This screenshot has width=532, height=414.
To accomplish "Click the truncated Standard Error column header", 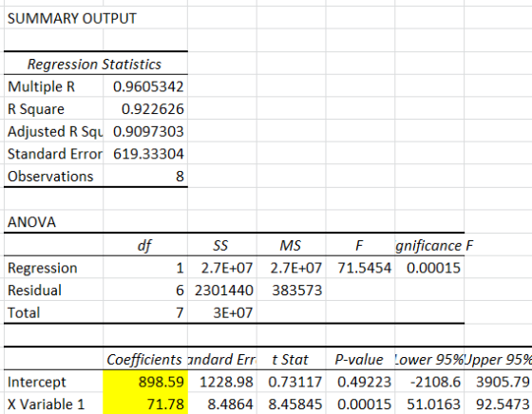I will pyautogui.click(x=222, y=360).
